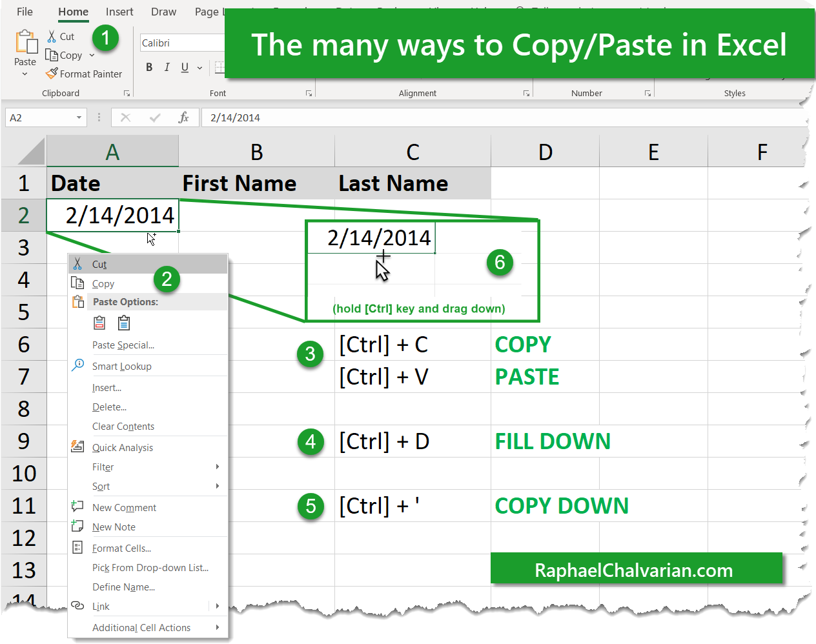Expand the Copy dropdown arrow in the ribbon
The image size is (816, 644).
tap(92, 55)
